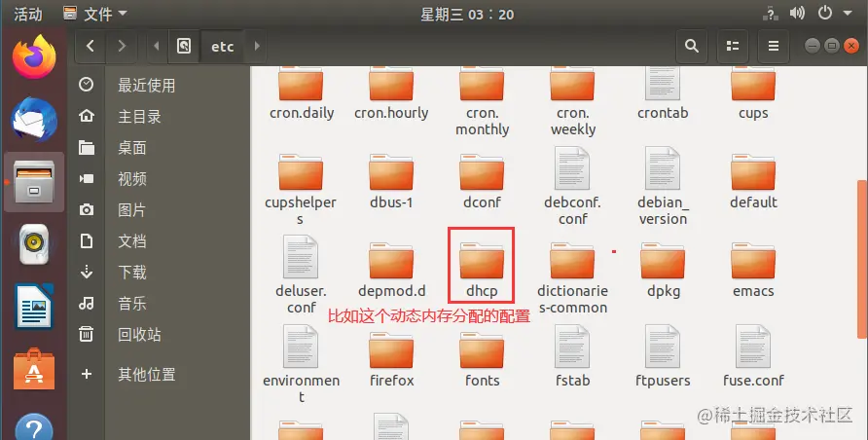Open LibreOffice Writer from the dock
The width and height of the screenshot is (868, 440).
34,306
